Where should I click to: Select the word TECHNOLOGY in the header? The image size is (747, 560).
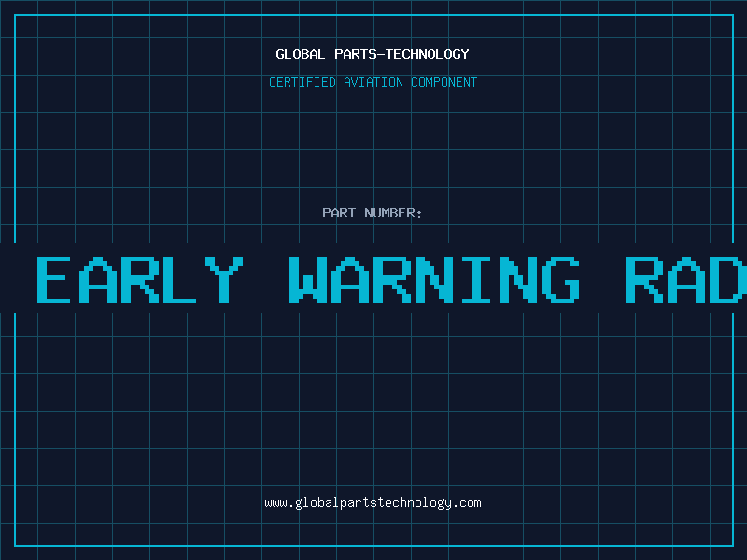(428, 54)
